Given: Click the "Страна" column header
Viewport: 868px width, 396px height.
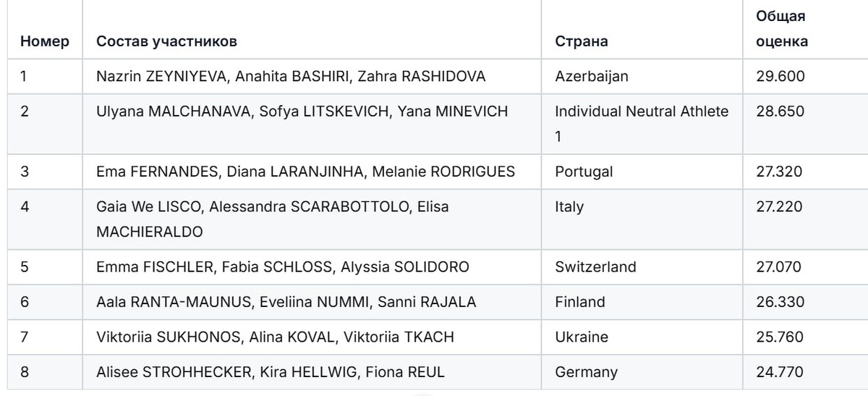Looking at the screenshot, I should [581, 42].
